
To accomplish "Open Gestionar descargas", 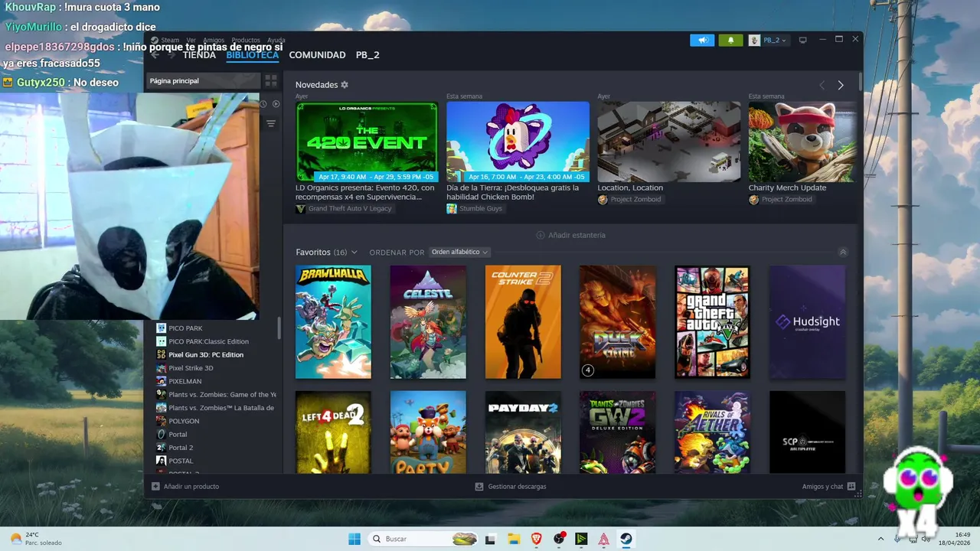I will [511, 486].
